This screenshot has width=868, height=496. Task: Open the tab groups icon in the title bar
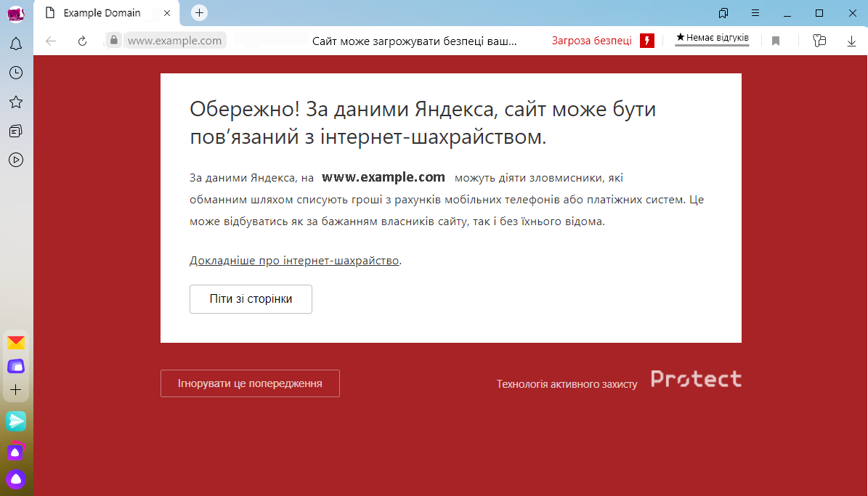[723, 13]
